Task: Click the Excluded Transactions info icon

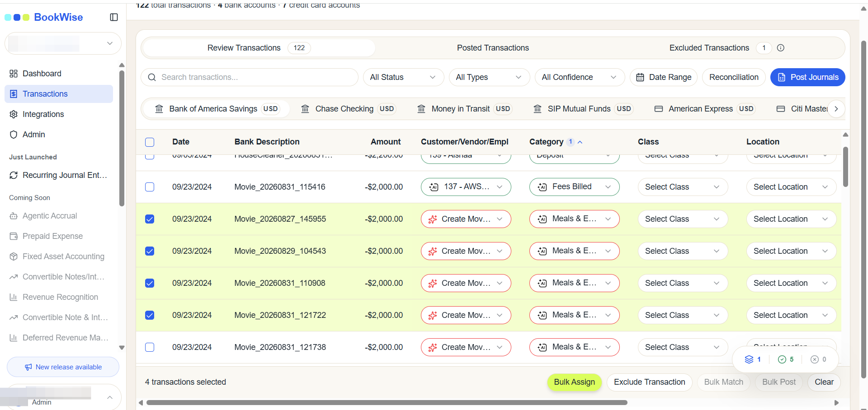Action: [x=781, y=48]
